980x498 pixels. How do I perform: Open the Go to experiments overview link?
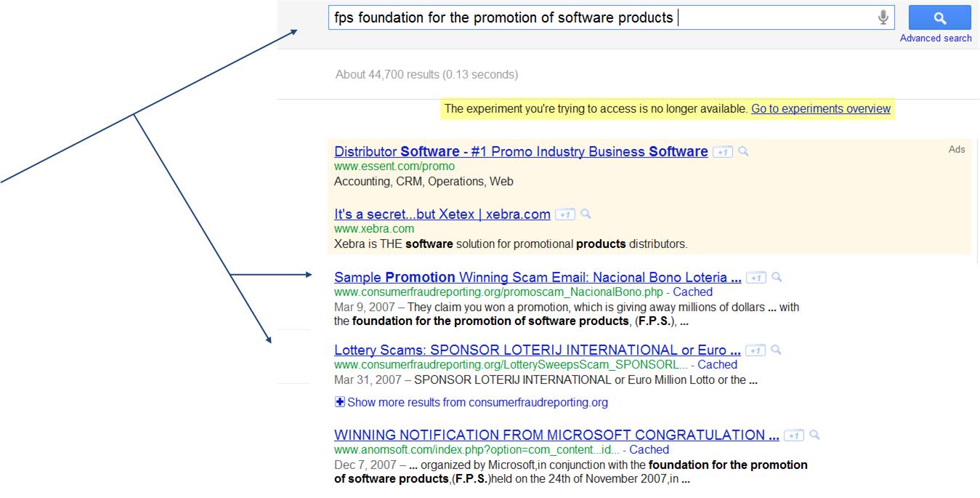tap(821, 109)
